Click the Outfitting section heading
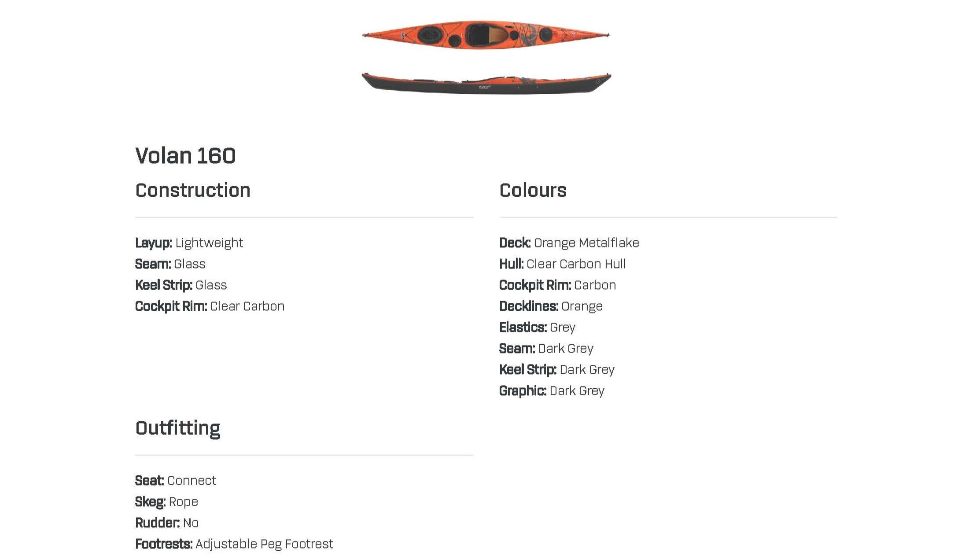 [x=177, y=428]
